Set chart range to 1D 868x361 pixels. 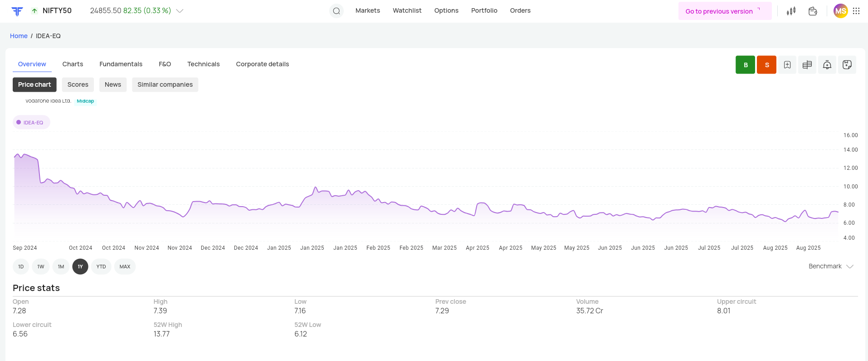[21, 267]
